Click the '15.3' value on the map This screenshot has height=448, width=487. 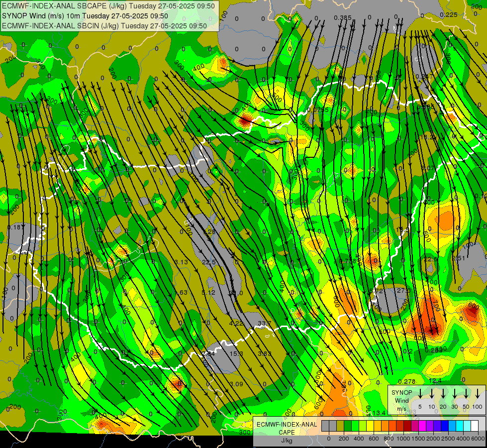(236, 353)
